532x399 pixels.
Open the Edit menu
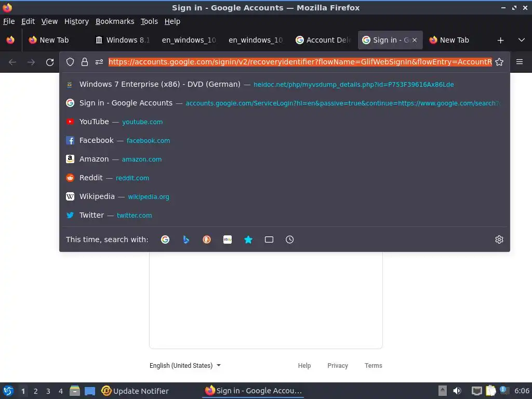(x=28, y=21)
